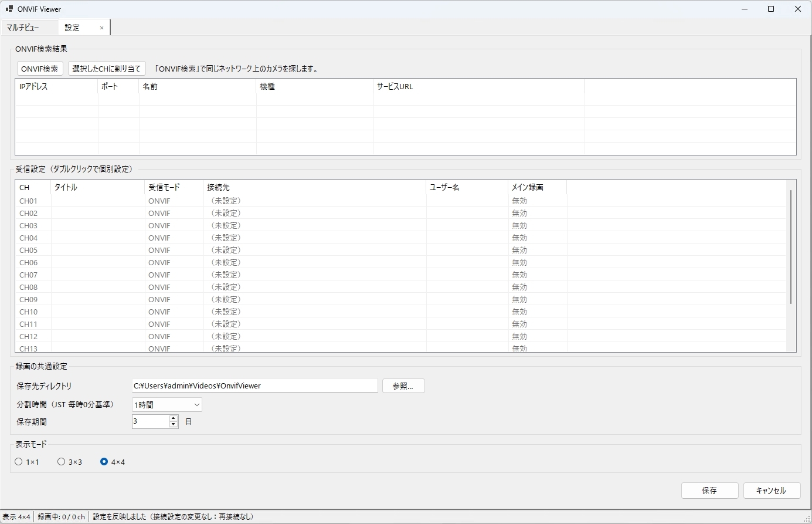Select the CH12 row in 受信設定
Viewport: 812px width, 524px height.
[400, 336]
